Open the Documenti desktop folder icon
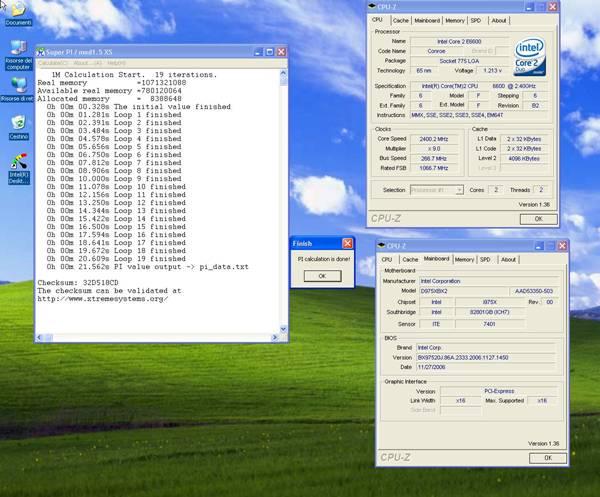Screen dimensions: 600x497 tap(19, 12)
